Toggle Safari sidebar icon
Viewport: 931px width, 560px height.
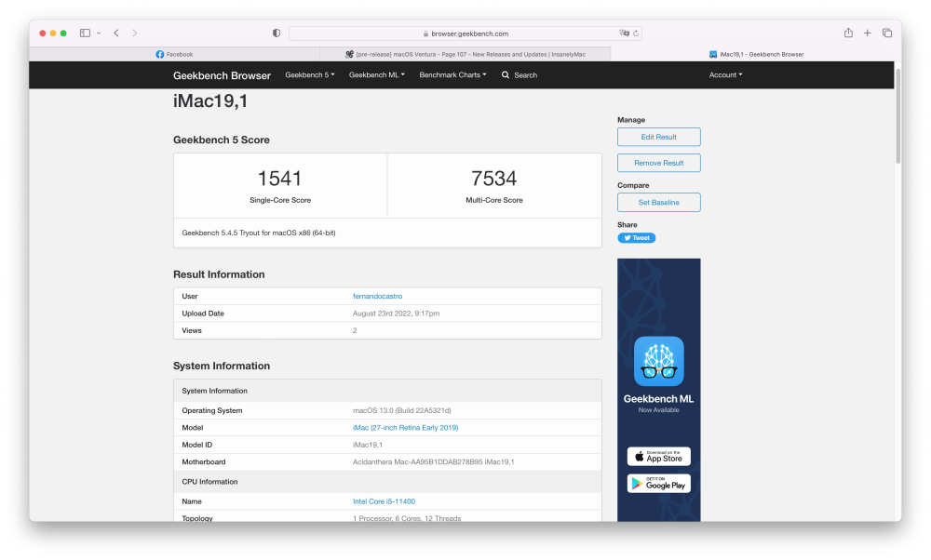coord(85,33)
